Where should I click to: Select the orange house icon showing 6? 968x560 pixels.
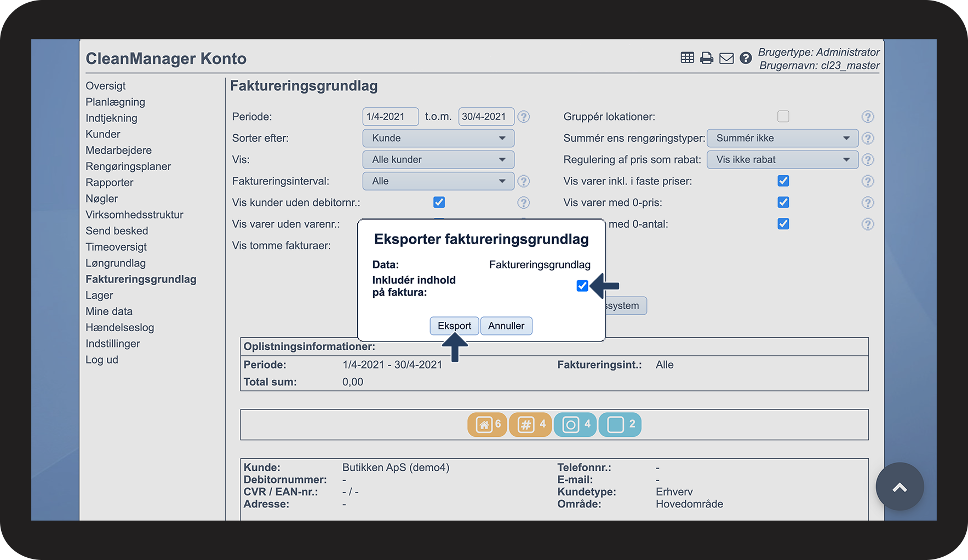[486, 424]
